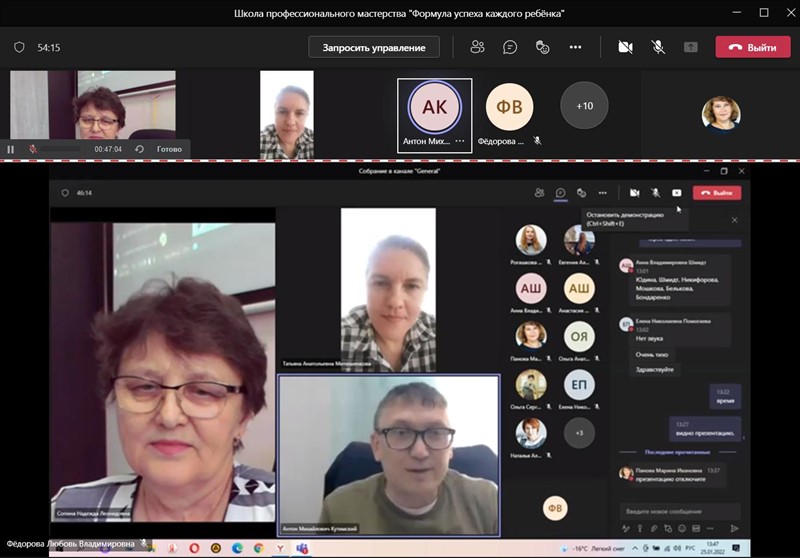Image resolution: width=800 pixels, height=558 pixels.
Task: Click the reload icon beside the timestamp
Action: [139, 149]
